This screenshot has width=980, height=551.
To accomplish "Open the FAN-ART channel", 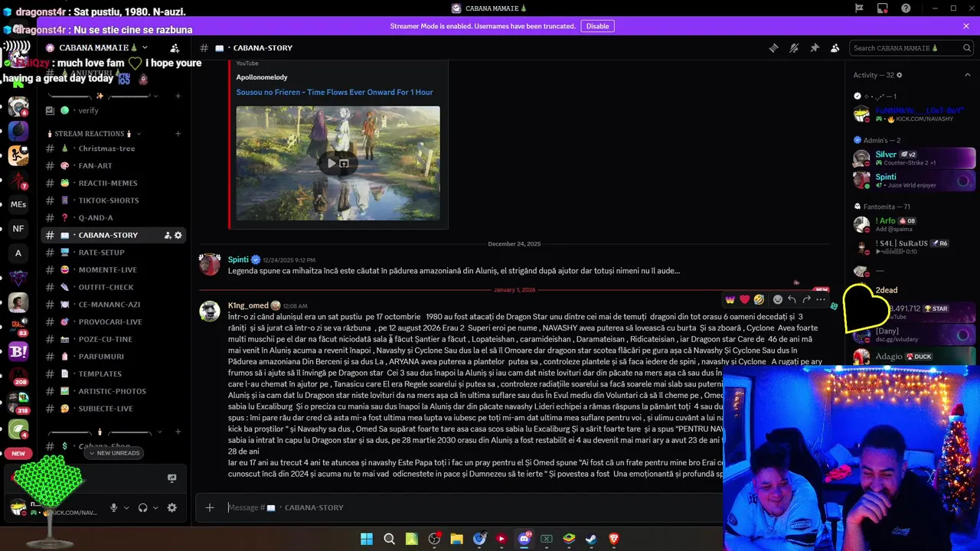I will click(113, 165).
